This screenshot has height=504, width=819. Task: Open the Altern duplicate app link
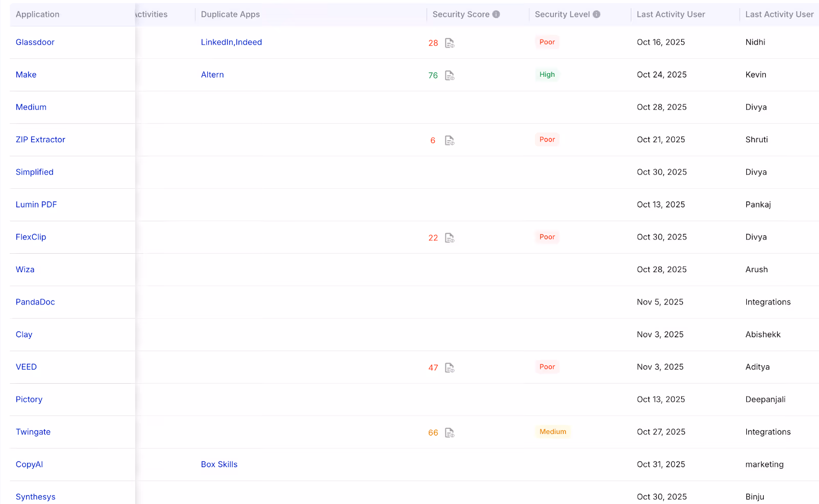click(x=212, y=75)
